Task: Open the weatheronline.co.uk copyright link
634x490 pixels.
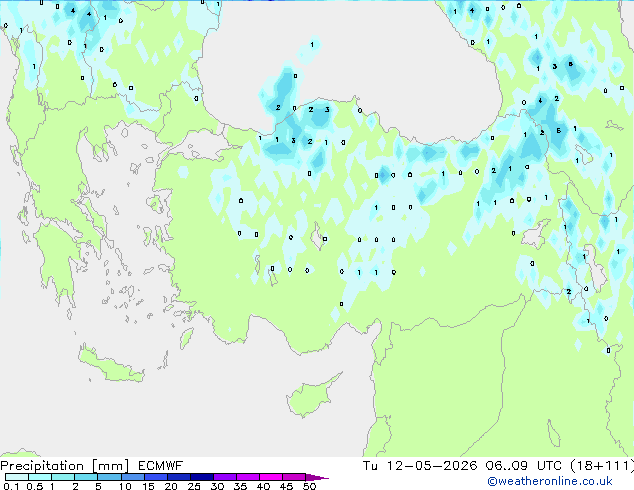Action: coord(550,481)
